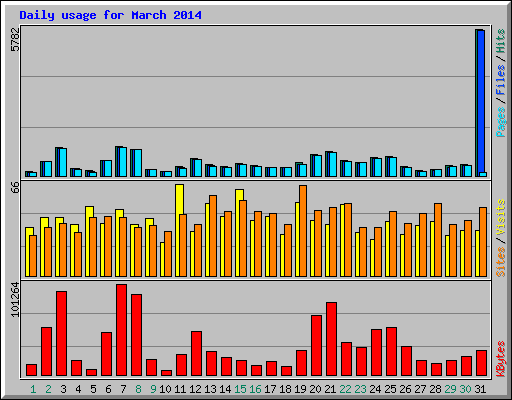
Task: Click day 13 on the x-axis
Action: click(210, 389)
